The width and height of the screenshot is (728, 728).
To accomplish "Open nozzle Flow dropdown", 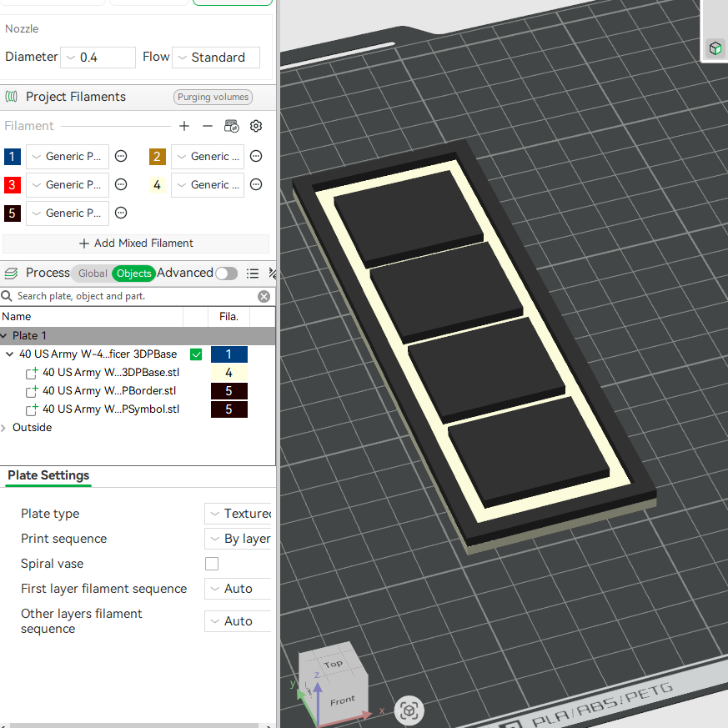I will (x=216, y=57).
